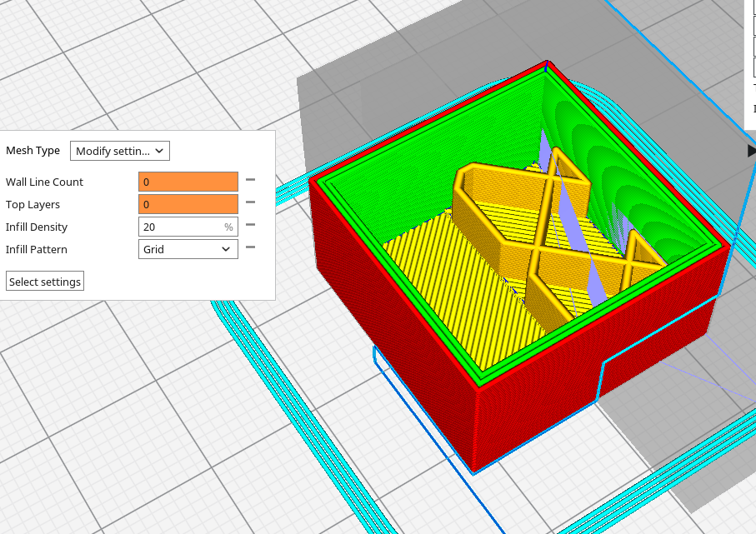The height and width of the screenshot is (534, 756).
Task: Remove the Top Layers setting
Action: click(250, 202)
